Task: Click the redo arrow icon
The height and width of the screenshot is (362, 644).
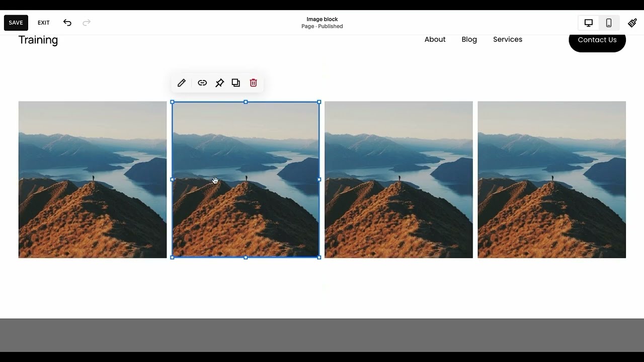Action: tap(87, 23)
